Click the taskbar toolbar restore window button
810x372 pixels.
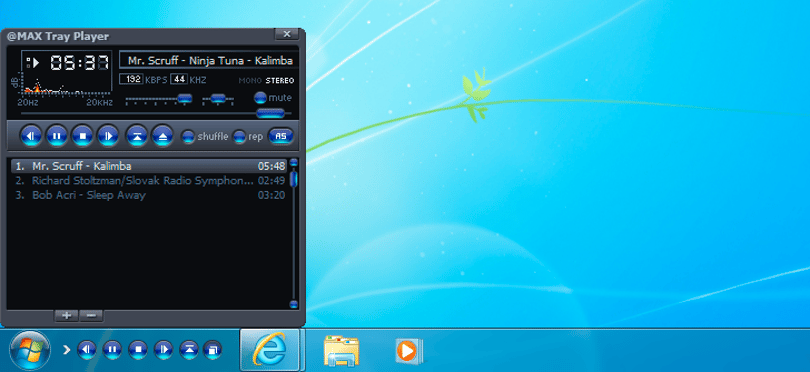[x=212, y=350]
